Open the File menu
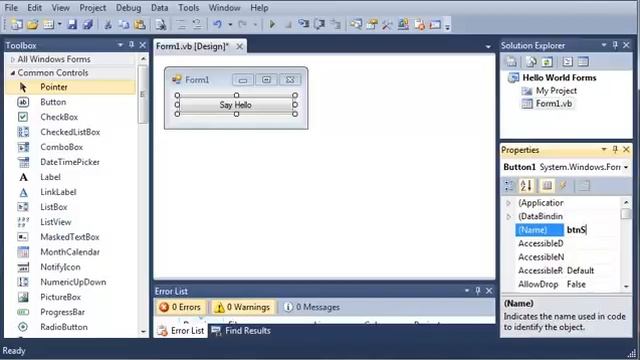The width and height of the screenshot is (640, 360). (x=11, y=7)
